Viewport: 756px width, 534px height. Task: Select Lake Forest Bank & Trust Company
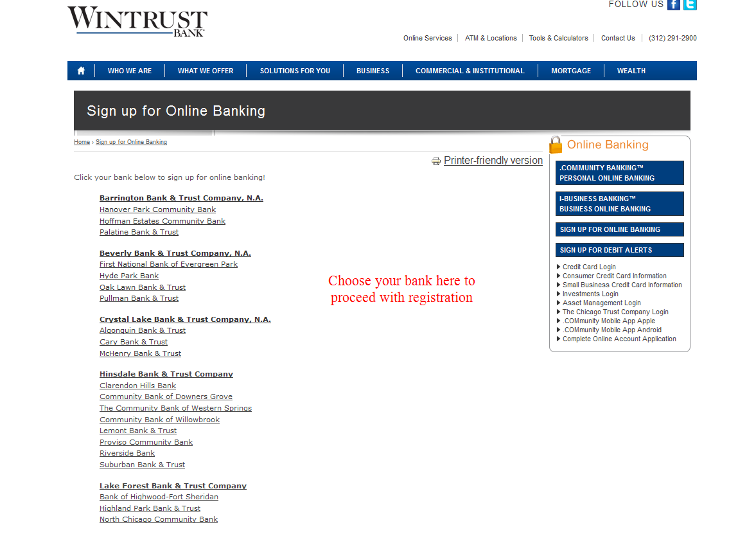click(173, 486)
